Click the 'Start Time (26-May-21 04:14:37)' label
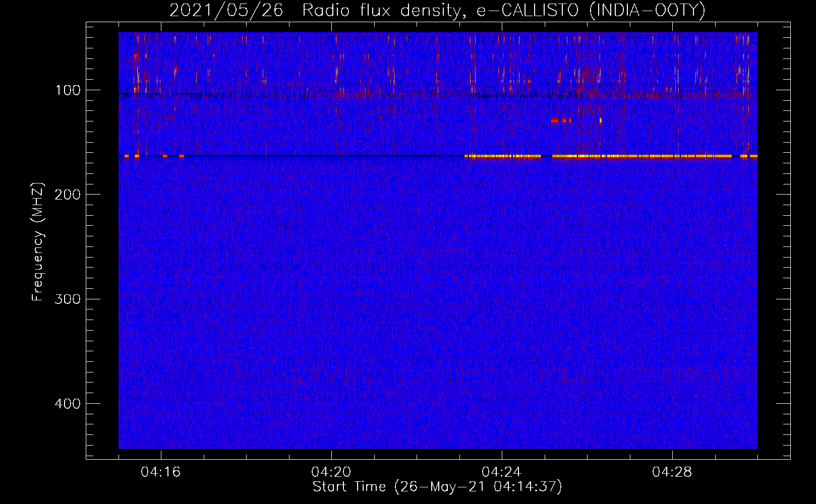The width and height of the screenshot is (816, 504). tap(437, 487)
